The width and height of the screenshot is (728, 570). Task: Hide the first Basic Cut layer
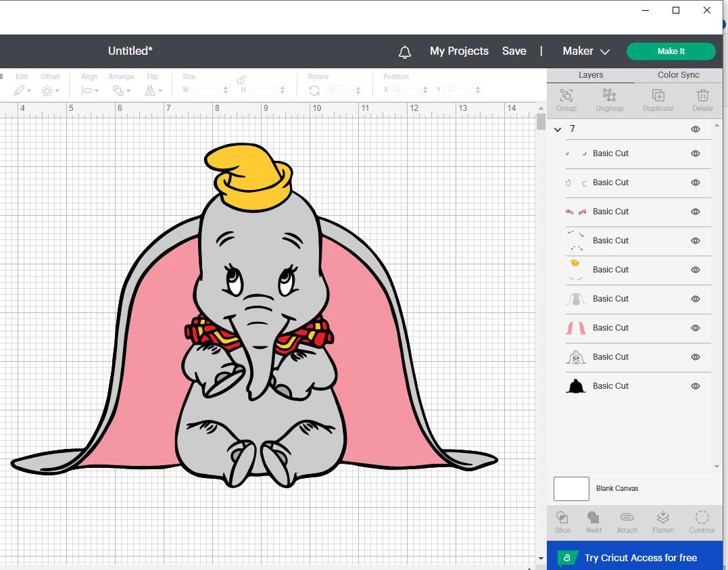click(x=695, y=153)
